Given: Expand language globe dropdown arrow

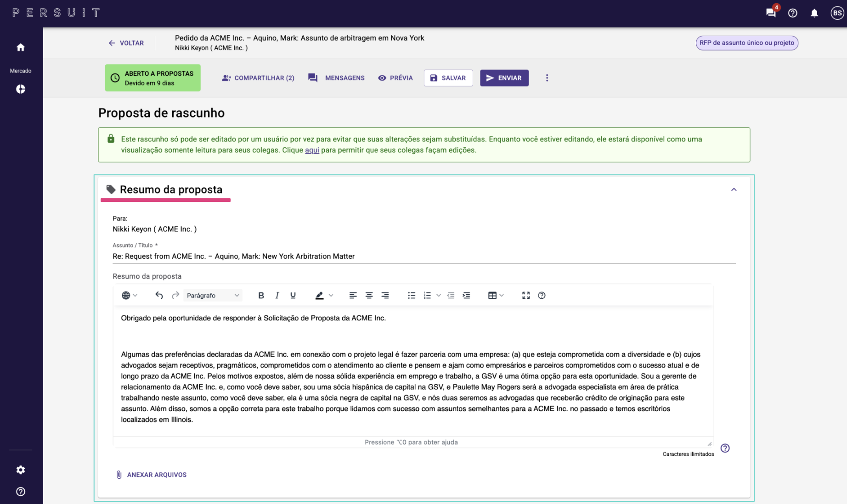Looking at the screenshot, I should click(135, 295).
